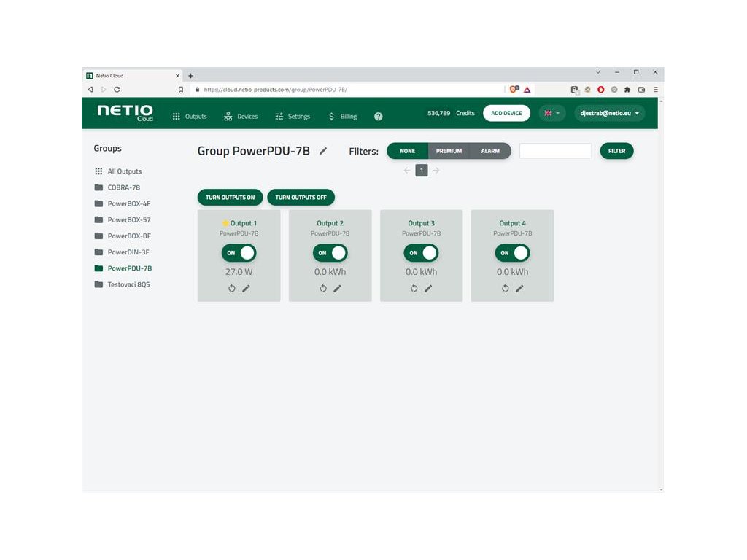Click the filter text input field
The height and width of the screenshot is (560, 747).
point(555,151)
